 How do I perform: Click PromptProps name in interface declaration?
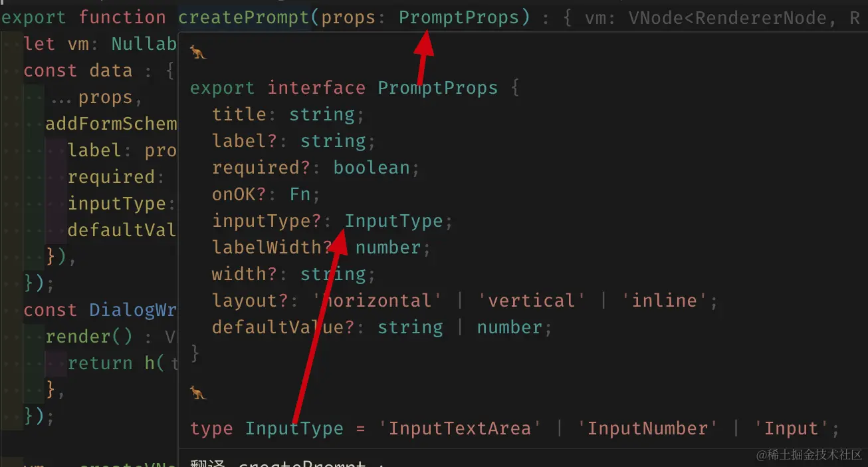coord(437,88)
